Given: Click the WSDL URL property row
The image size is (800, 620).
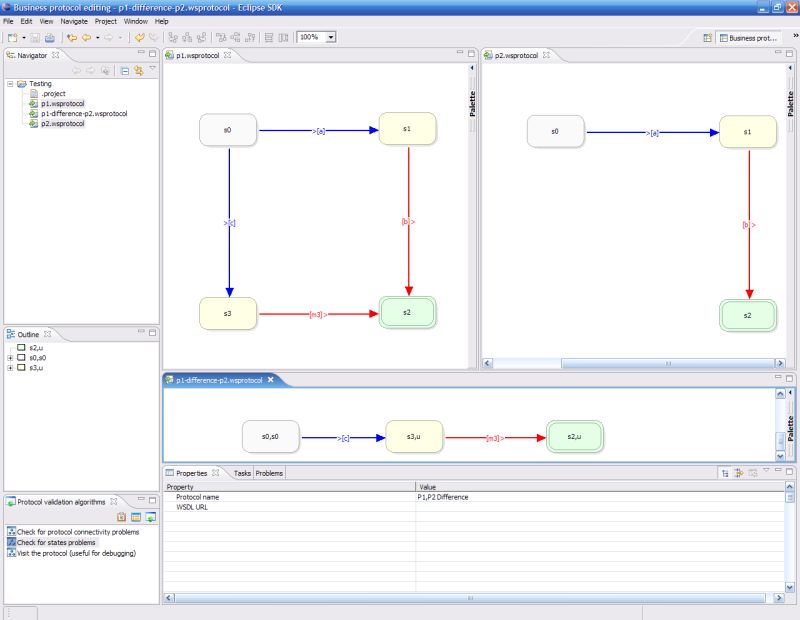Looking at the screenshot, I should [473, 508].
